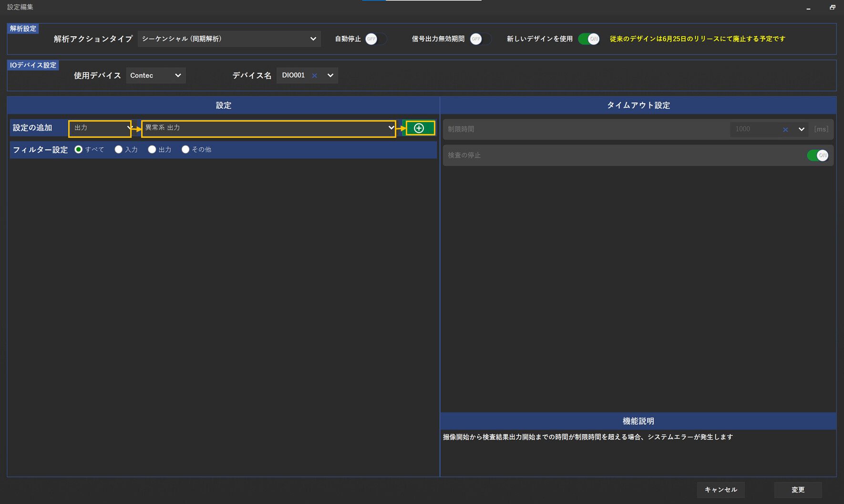Toggle the 信号出力無効期間 switch
844x504 pixels.
click(480, 39)
